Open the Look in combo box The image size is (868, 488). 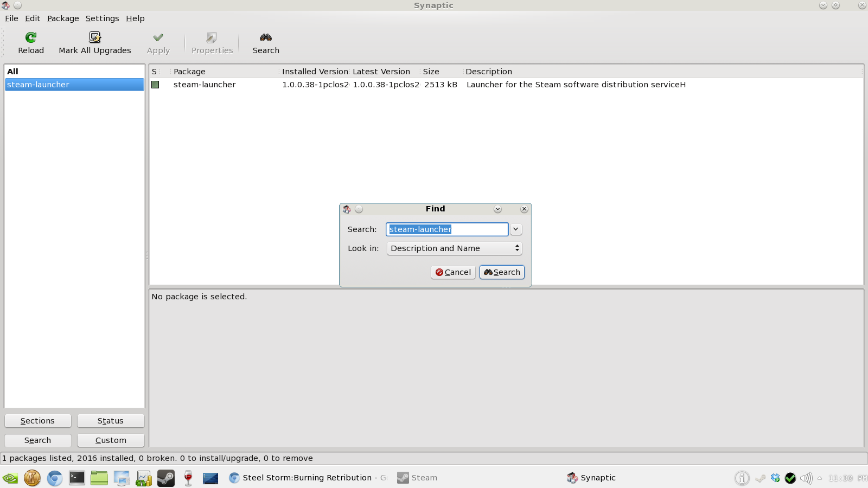454,248
